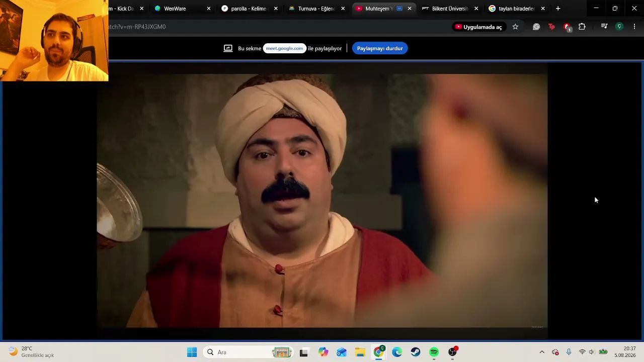The width and height of the screenshot is (644, 362).
Task: Click the Uygulamada aç button
Action: point(478,27)
